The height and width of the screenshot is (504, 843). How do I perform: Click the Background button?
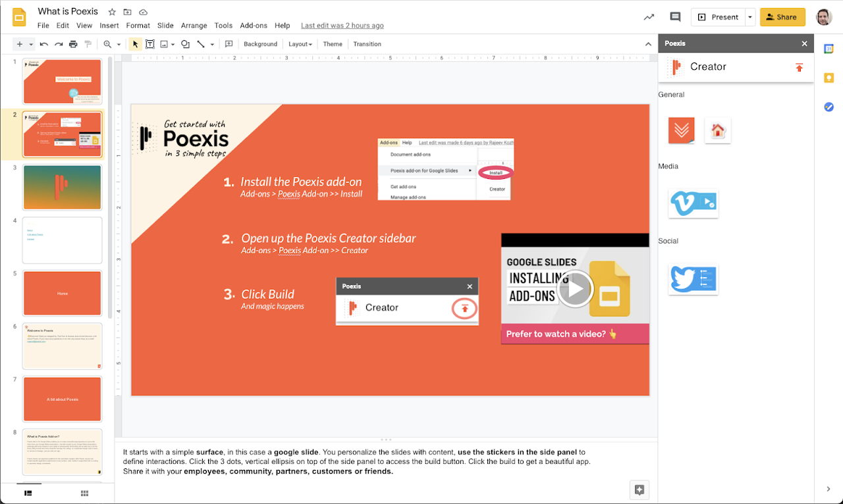point(260,44)
